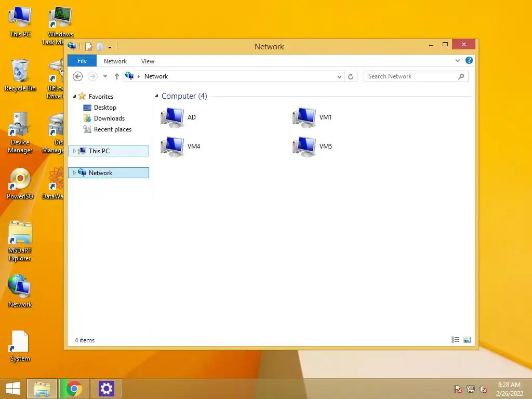Refresh the Network location
This screenshot has height=399, width=532.
351,77
